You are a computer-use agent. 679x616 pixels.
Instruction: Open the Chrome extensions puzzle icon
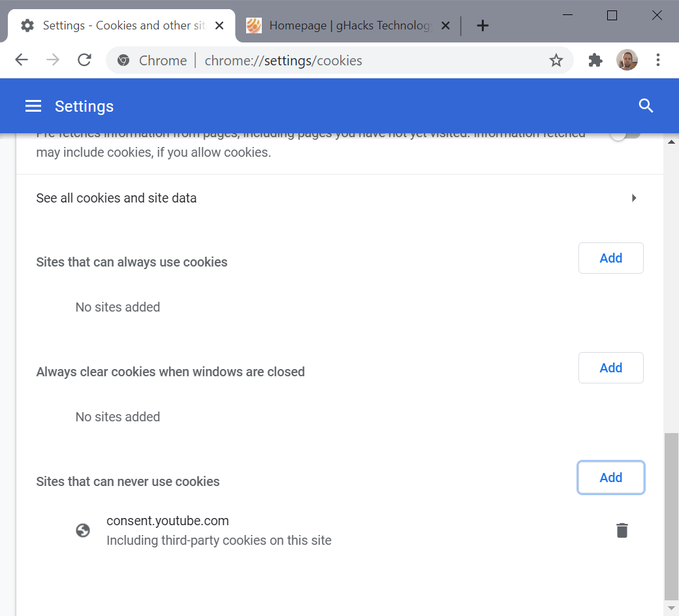pyautogui.click(x=595, y=59)
